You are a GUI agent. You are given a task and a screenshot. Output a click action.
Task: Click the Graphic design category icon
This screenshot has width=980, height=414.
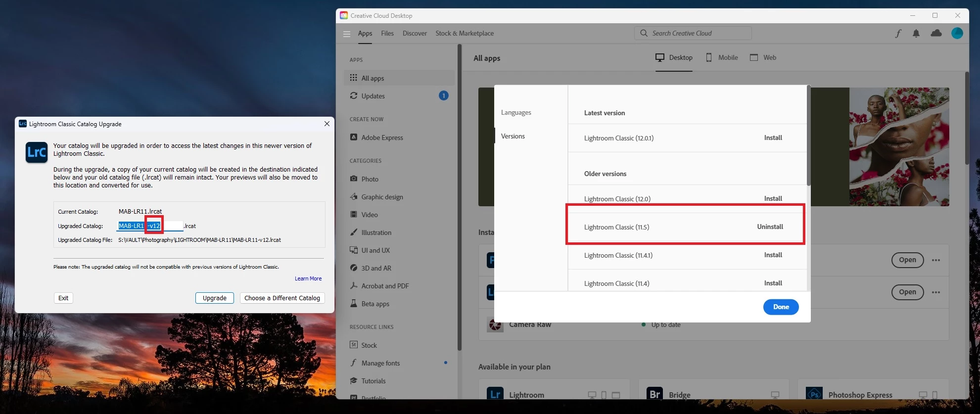point(354,196)
